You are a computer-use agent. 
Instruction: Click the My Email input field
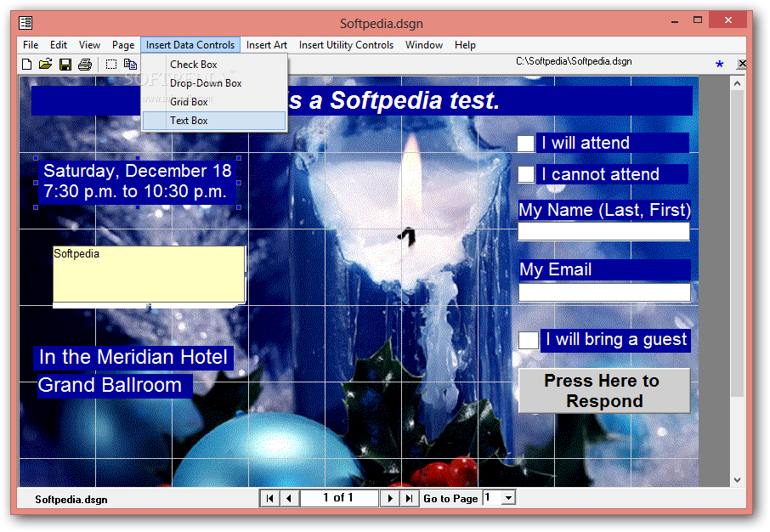[604, 292]
